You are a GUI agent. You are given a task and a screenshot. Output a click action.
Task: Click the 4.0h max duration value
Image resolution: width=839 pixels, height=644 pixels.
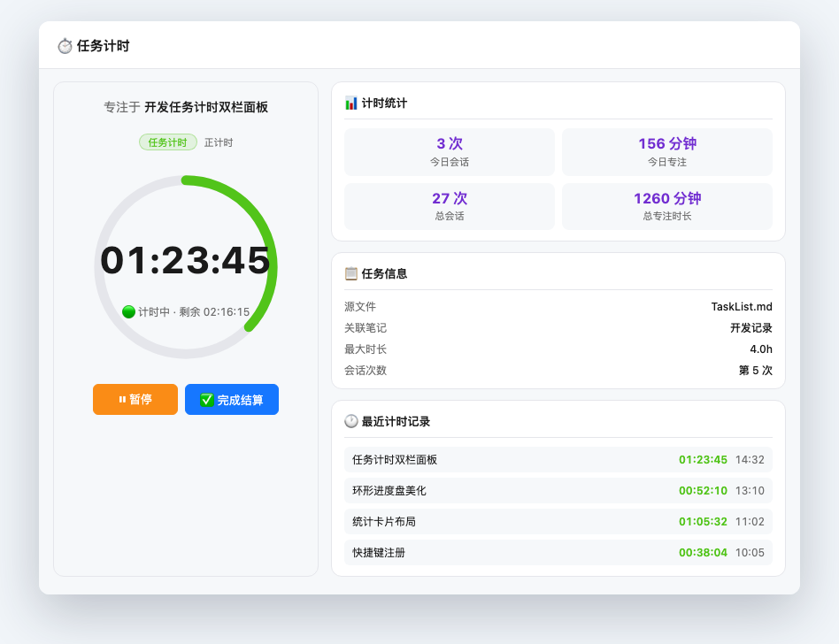point(761,349)
